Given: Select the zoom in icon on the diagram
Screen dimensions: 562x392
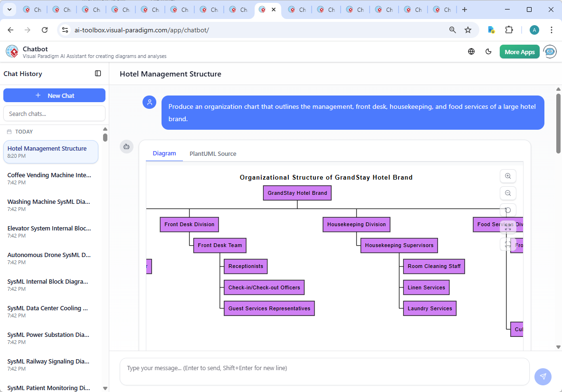Looking at the screenshot, I should (x=508, y=176).
